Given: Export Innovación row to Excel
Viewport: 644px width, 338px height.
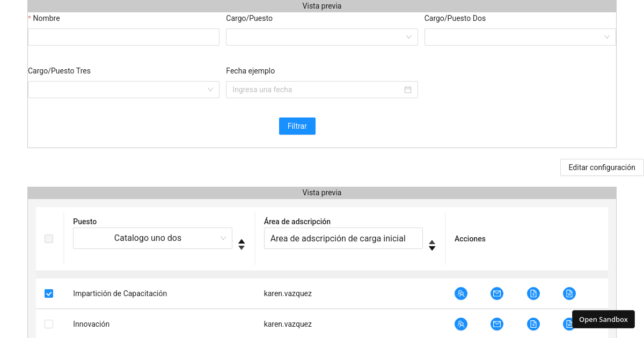Looking at the screenshot, I should pyautogui.click(x=533, y=324).
